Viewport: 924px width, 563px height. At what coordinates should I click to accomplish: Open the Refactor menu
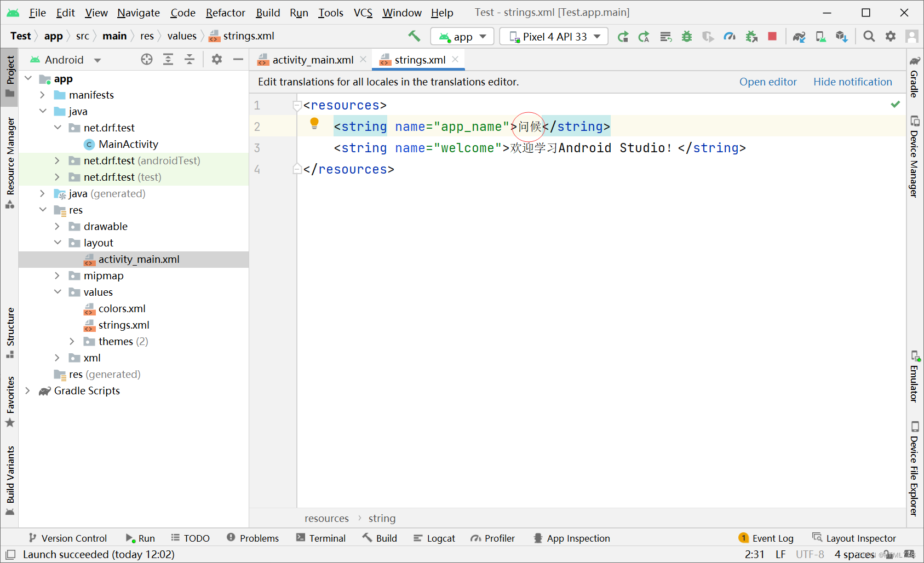point(225,13)
